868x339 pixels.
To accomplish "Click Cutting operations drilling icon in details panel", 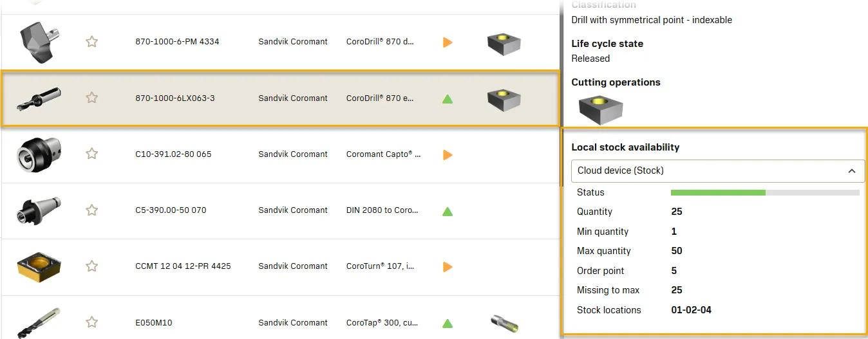I will pyautogui.click(x=600, y=109).
